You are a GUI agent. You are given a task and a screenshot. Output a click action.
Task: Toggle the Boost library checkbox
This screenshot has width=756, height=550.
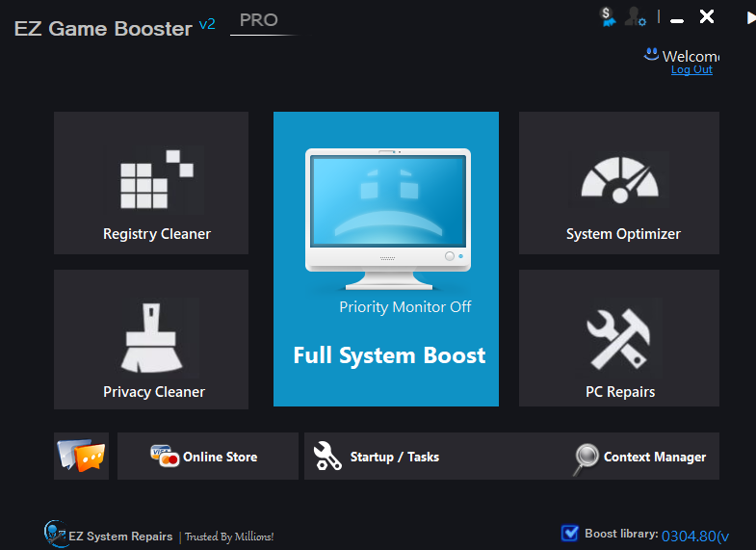click(x=570, y=533)
